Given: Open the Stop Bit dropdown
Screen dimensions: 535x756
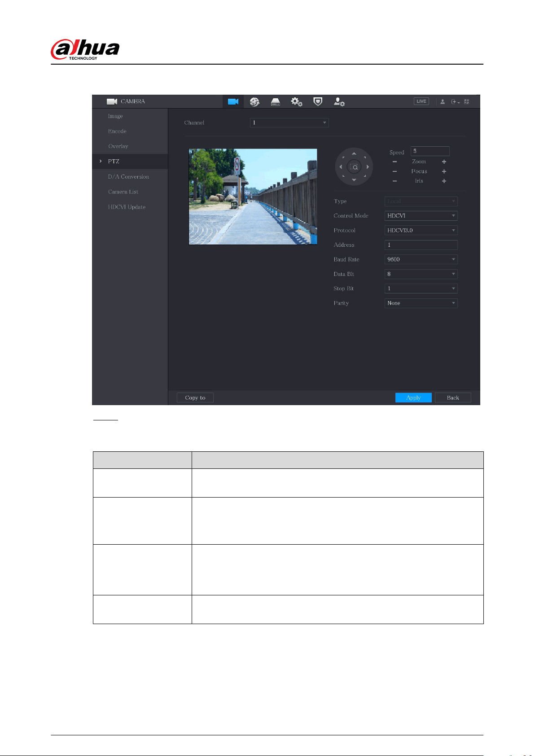Looking at the screenshot, I should pyautogui.click(x=421, y=288).
